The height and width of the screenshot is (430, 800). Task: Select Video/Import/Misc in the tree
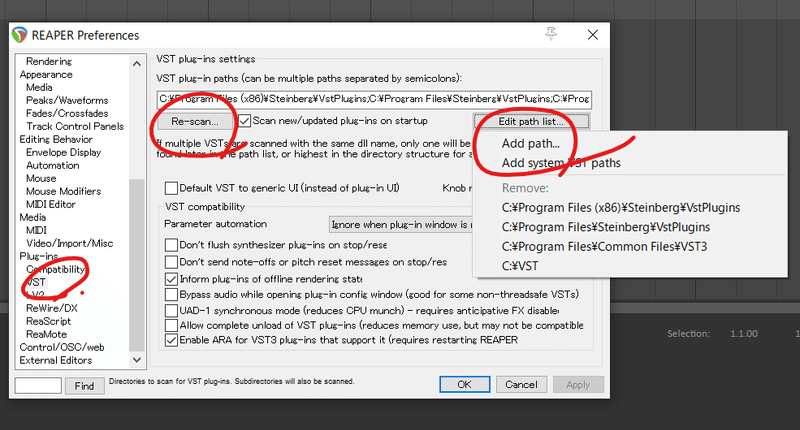[69, 243]
